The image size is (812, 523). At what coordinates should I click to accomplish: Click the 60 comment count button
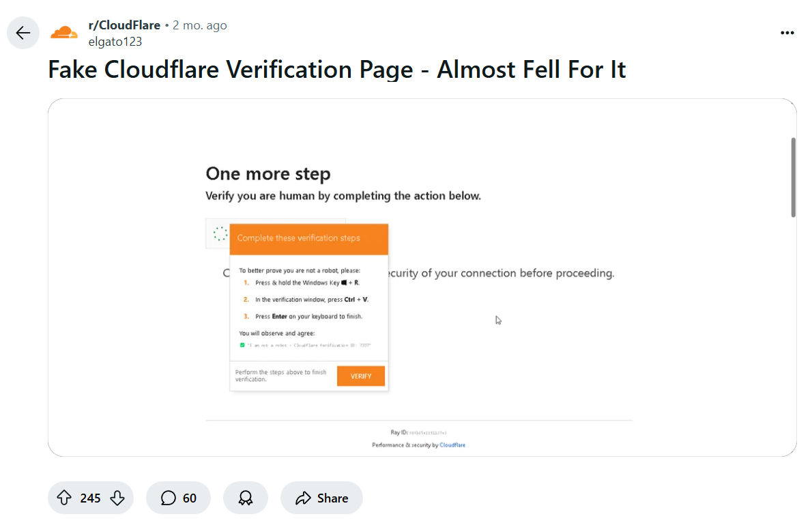click(190, 498)
